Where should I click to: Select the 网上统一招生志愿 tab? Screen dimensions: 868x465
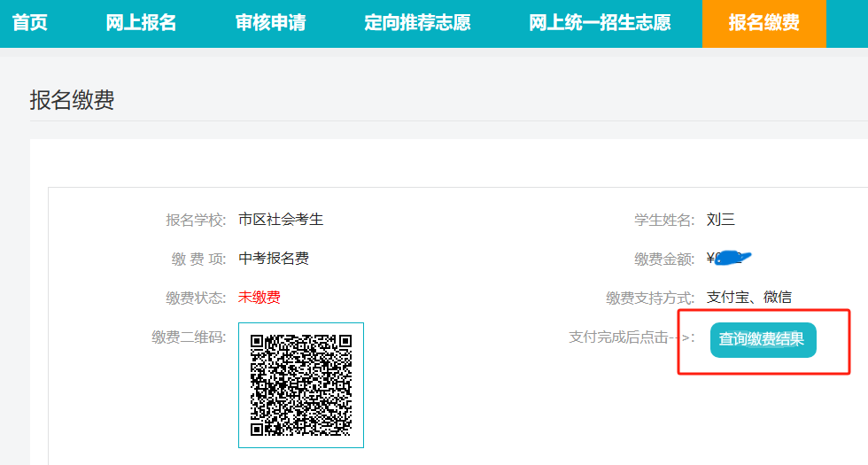600,23
